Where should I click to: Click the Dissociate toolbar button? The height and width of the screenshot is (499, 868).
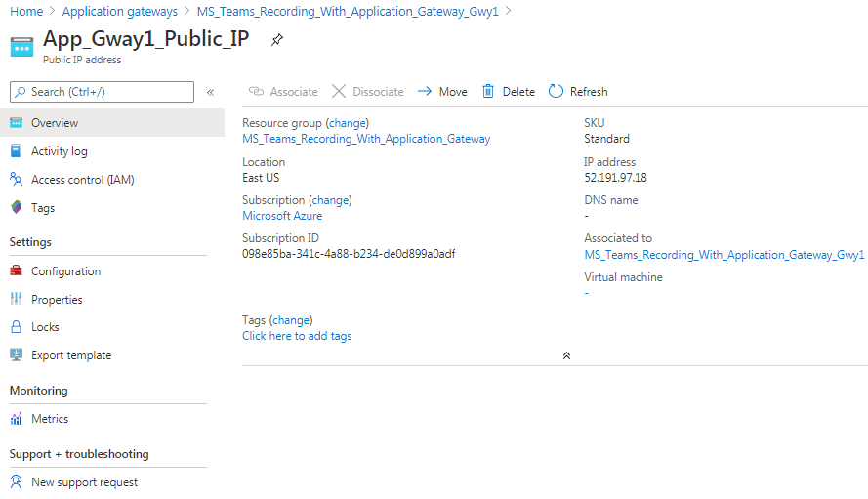tap(367, 92)
